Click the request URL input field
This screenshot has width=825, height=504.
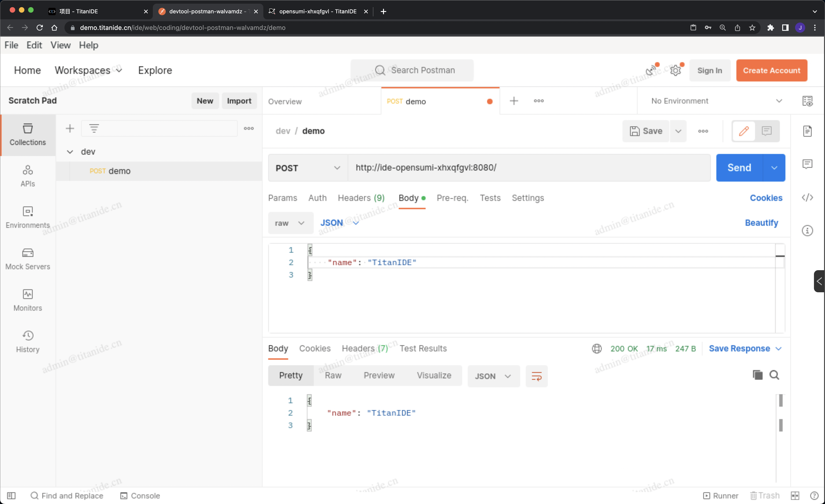click(x=529, y=168)
